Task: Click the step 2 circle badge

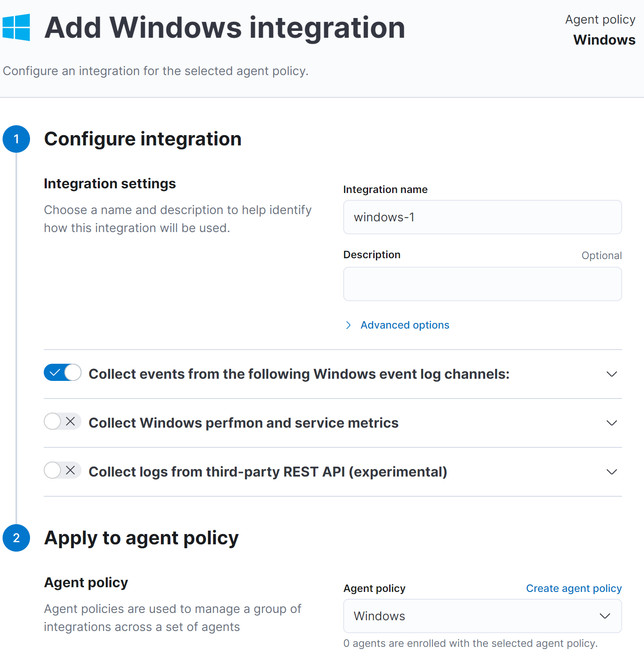Action: point(16,538)
